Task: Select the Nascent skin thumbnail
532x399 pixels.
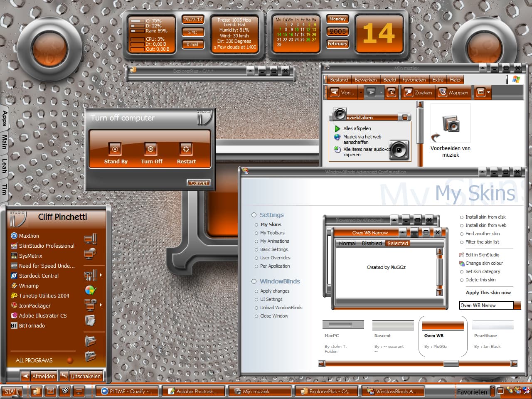Action: (393, 324)
